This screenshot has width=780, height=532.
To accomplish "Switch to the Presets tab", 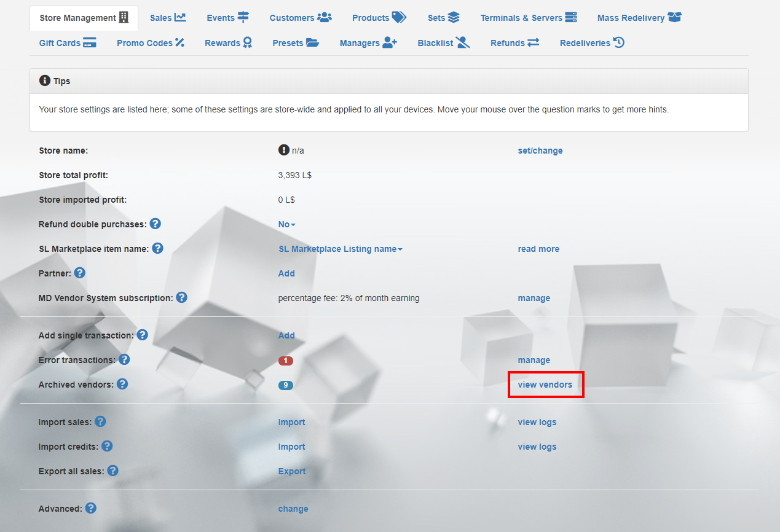I will [296, 43].
